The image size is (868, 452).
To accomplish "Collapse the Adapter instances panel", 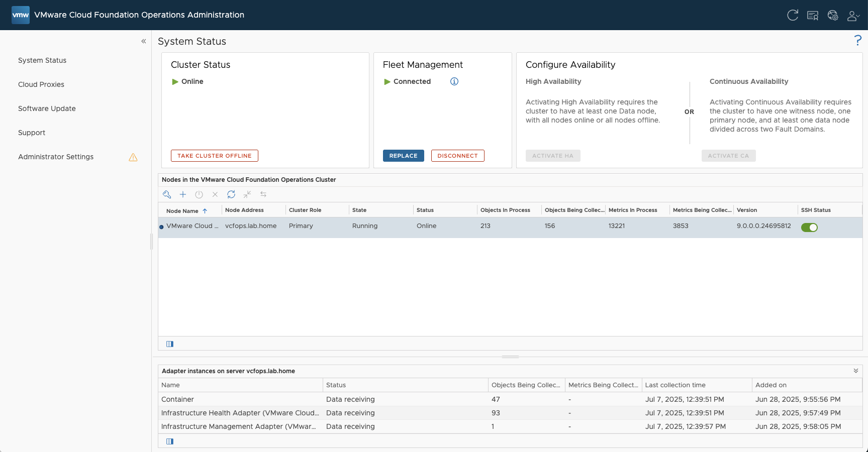I will click(x=855, y=371).
